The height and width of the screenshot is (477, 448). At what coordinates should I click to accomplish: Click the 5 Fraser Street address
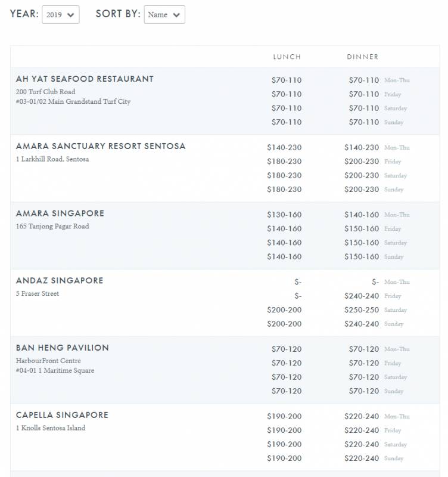[38, 293]
